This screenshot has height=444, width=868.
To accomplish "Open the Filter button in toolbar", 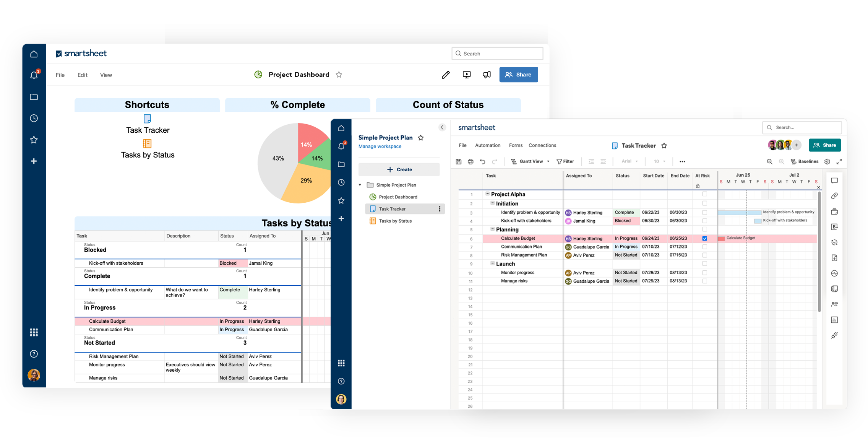I will 565,161.
